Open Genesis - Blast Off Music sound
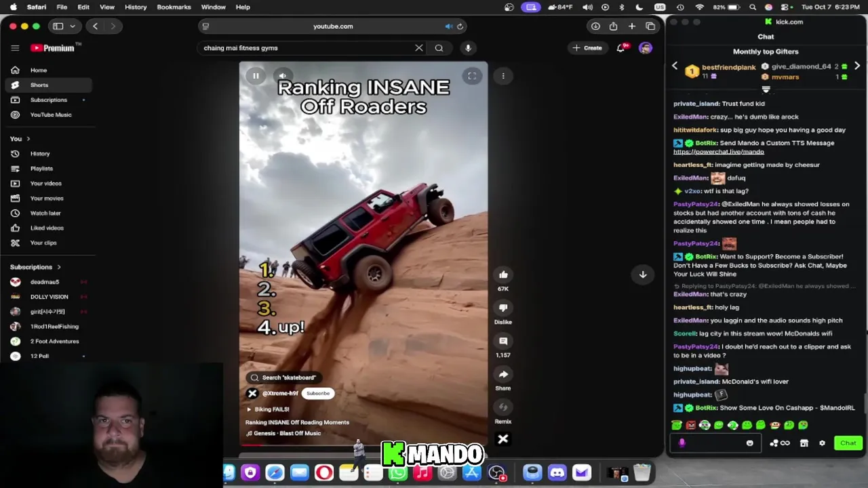This screenshot has height=488, width=868. (x=283, y=434)
